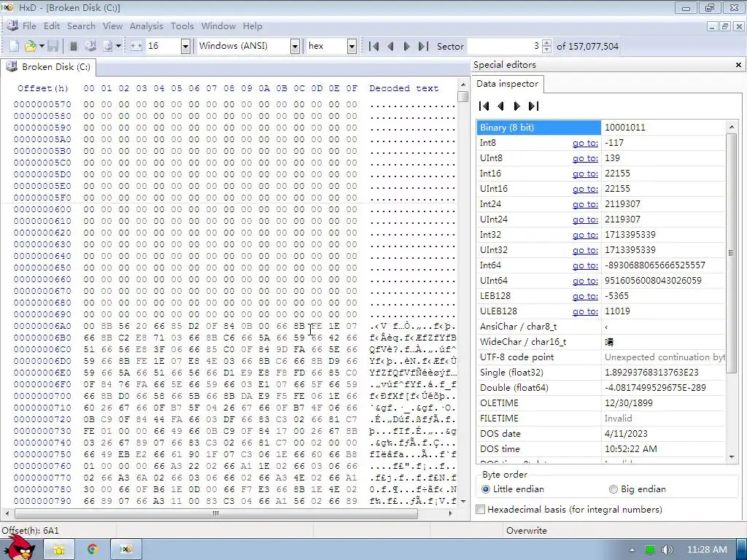This screenshot has height=560, width=747.
Task: Select the Little endian radio button
Action: pyautogui.click(x=485, y=489)
